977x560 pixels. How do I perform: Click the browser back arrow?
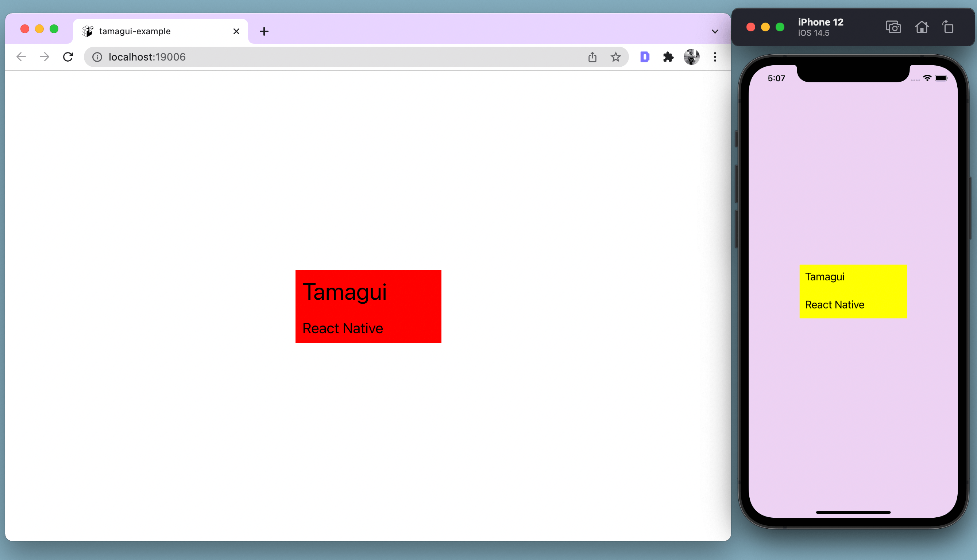point(21,57)
